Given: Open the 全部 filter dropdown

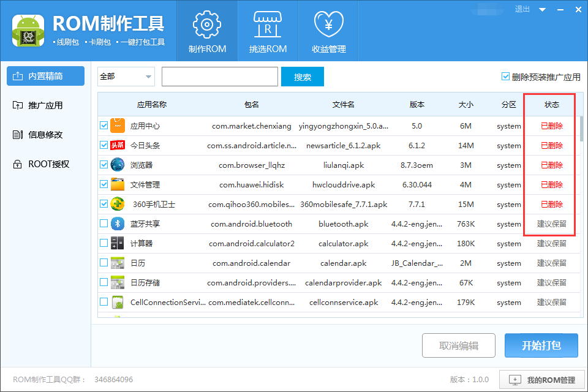Looking at the screenshot, I should click(125, 77).
